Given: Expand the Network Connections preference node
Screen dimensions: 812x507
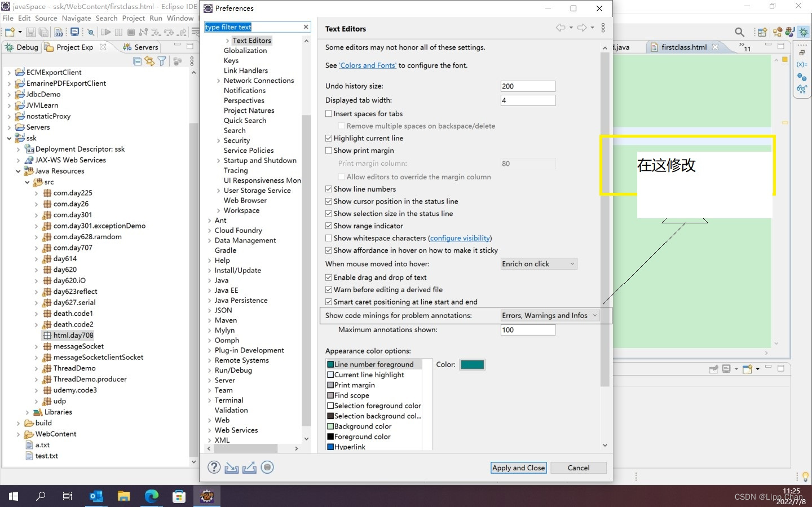Looking at the screenshot, I should point(219,81).
